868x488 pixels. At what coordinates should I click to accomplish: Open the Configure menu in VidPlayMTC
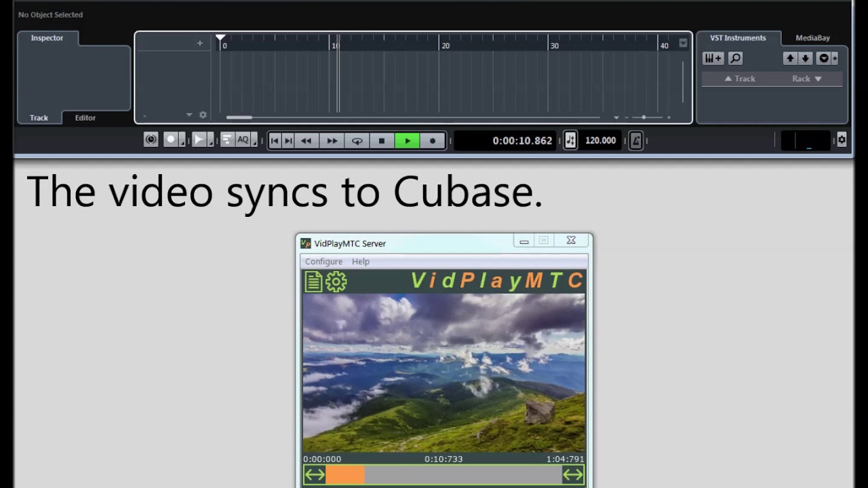[323, 262]
